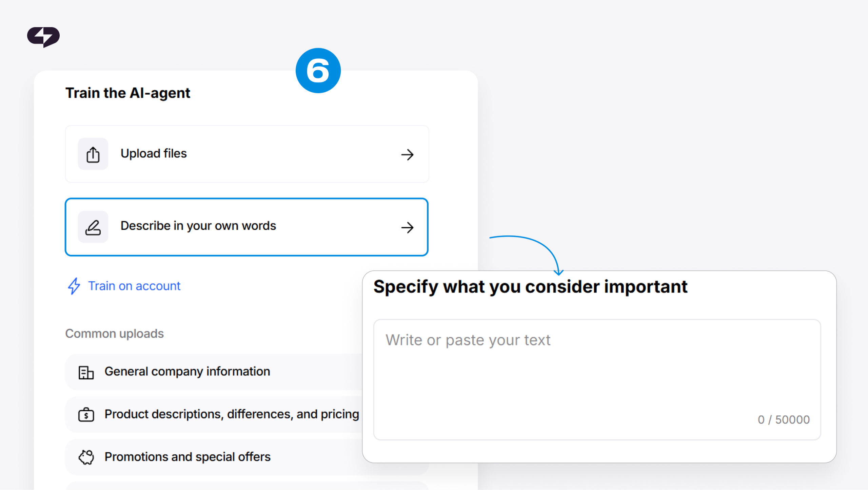Choose Describe in your own words
Screen dimensions: 868x490
(x=246, y=227)
